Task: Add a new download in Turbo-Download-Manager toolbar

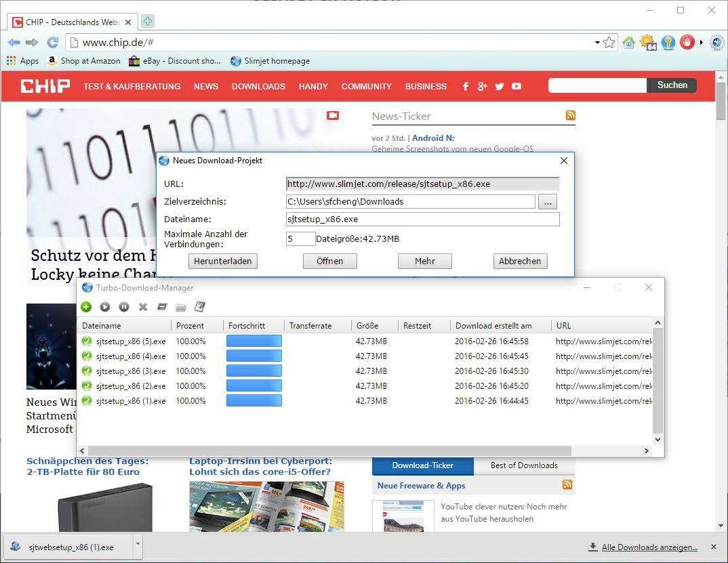Action: [86, 307]
